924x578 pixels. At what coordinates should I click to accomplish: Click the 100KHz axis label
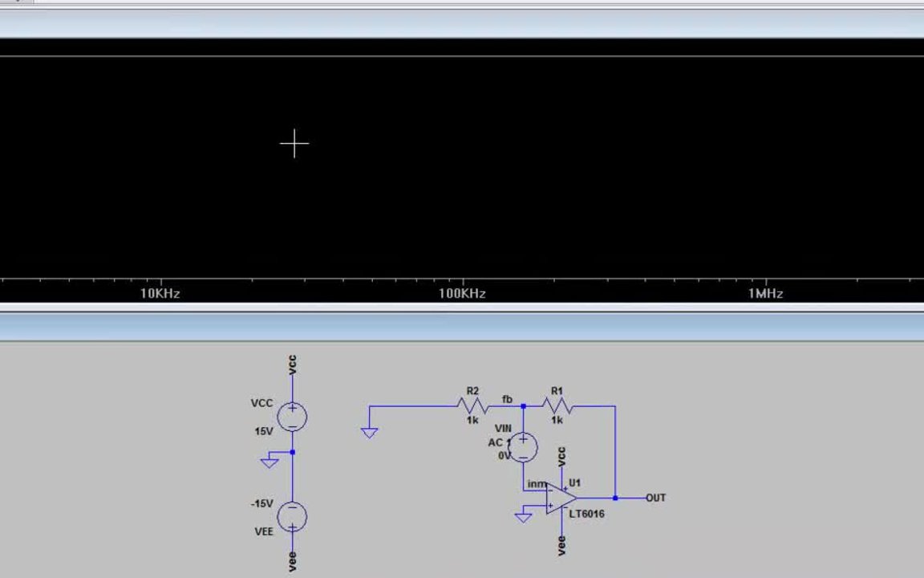(x=462, y=293)
